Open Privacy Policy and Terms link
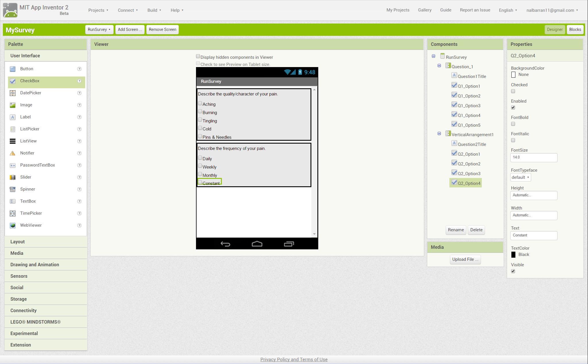 [294, 359]
